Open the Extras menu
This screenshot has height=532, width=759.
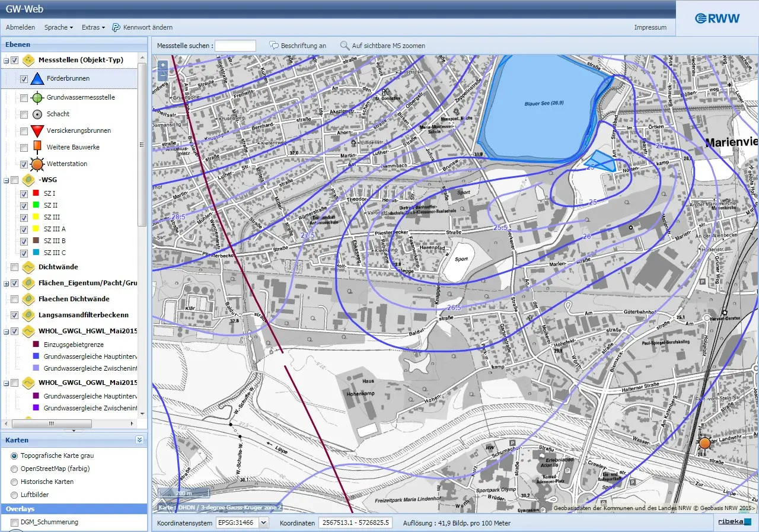click(x=93, y=27)
